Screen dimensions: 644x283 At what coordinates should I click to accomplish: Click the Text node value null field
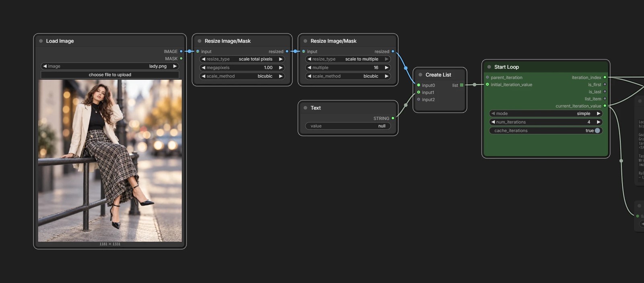point(348,126)
